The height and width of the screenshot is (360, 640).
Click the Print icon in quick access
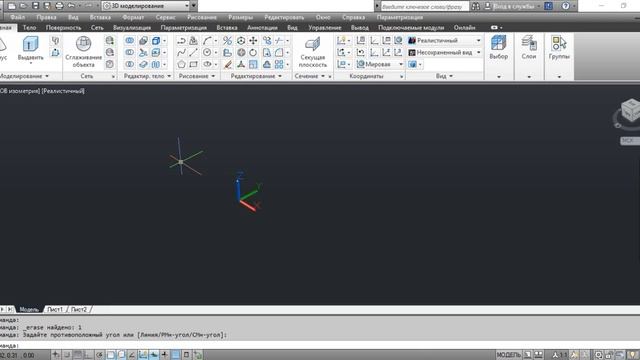[59, 6]
